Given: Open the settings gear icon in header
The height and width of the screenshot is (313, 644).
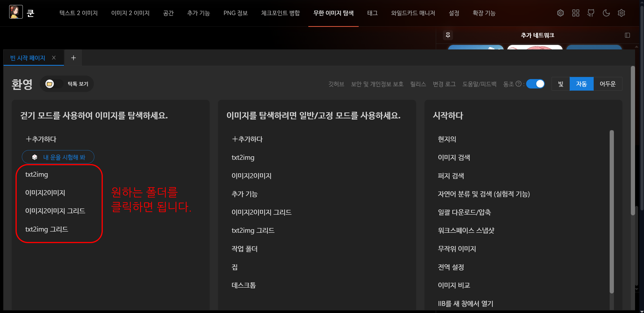Looking at the screenshot, I should click(x=621, y=13).
